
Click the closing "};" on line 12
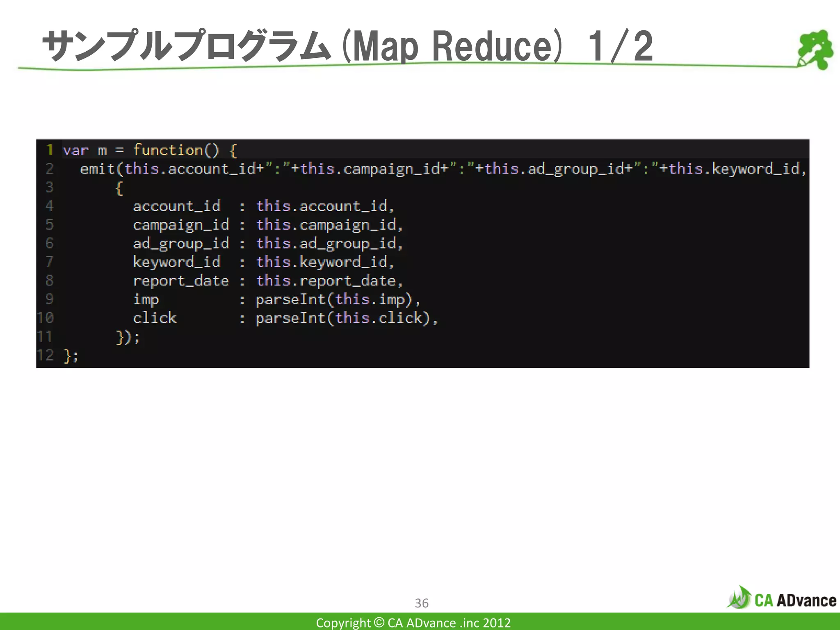71,356
